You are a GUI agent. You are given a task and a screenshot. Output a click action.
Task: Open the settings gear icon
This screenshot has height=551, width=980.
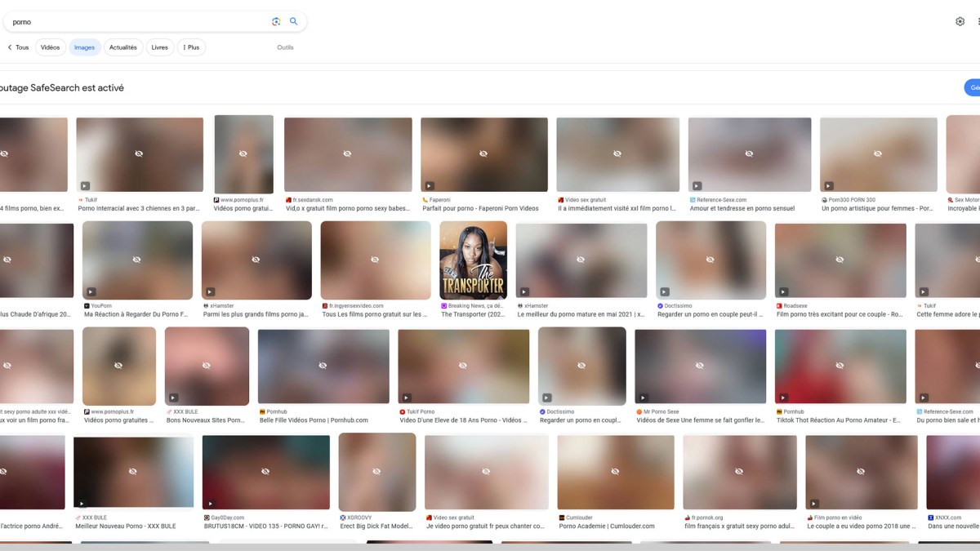960,21
